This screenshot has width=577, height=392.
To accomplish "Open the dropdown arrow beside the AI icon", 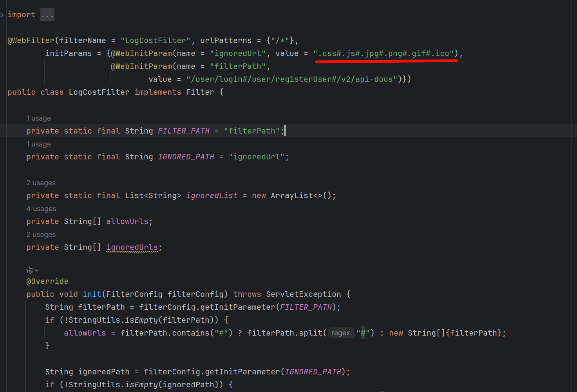I will [37, 271].
